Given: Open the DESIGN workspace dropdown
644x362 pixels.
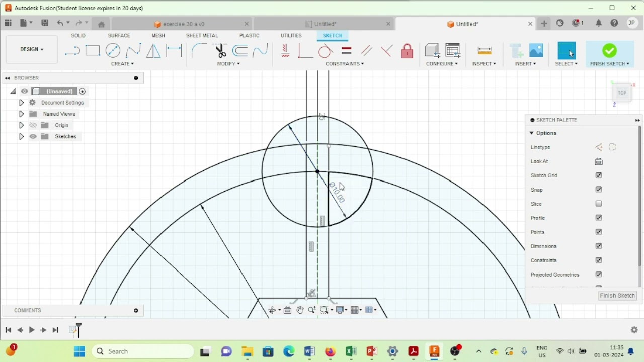Looking at the screenshot, I should [32, 49].
